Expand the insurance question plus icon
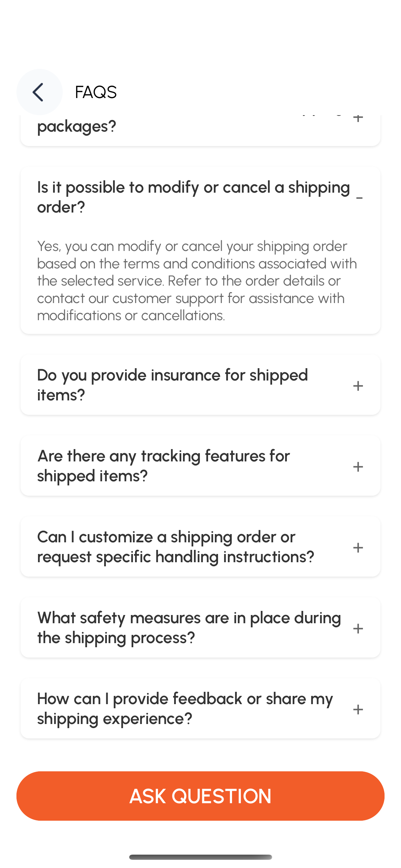 358,386
